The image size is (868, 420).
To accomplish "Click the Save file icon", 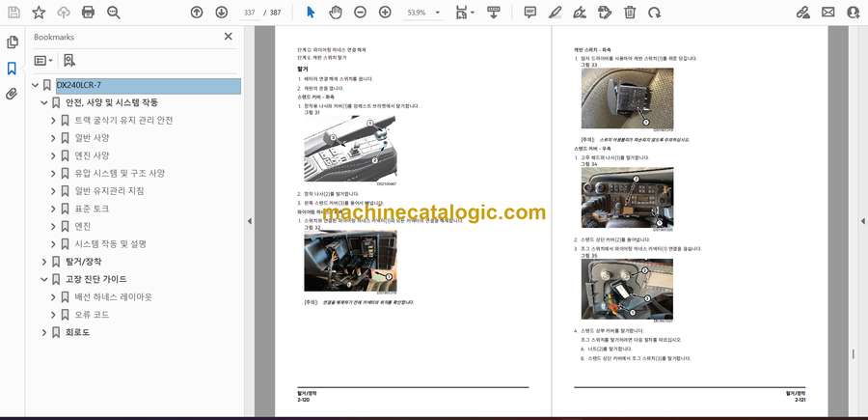I will tap(14, 13).
